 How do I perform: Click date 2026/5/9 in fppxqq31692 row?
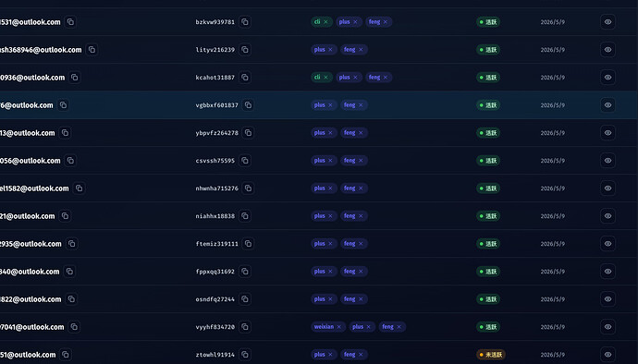(x=553, y=272)
